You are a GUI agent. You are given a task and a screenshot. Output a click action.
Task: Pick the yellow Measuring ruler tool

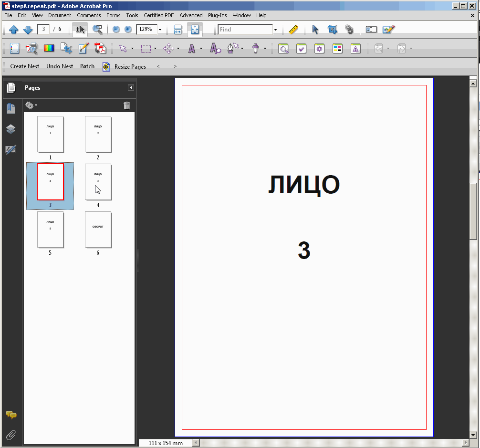click(293, 30)
